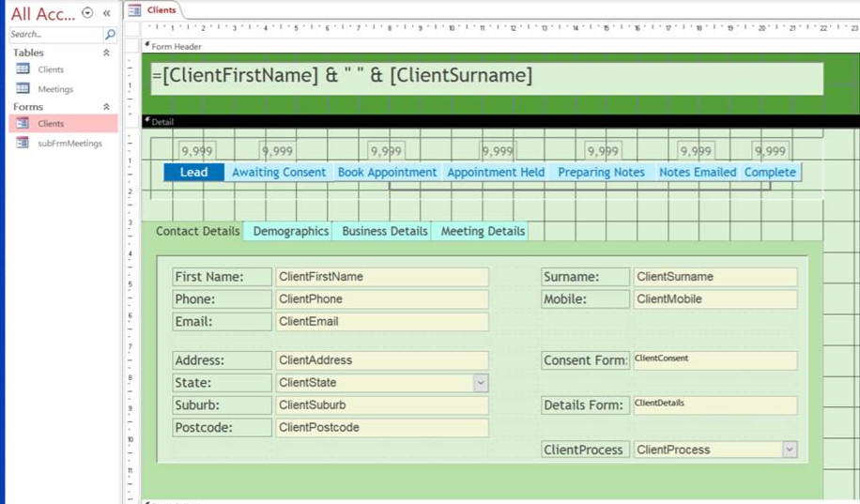Select the ClientConsent attachment field
The width and height of the screenshot is (860, 504).
(x=715, y=360)
